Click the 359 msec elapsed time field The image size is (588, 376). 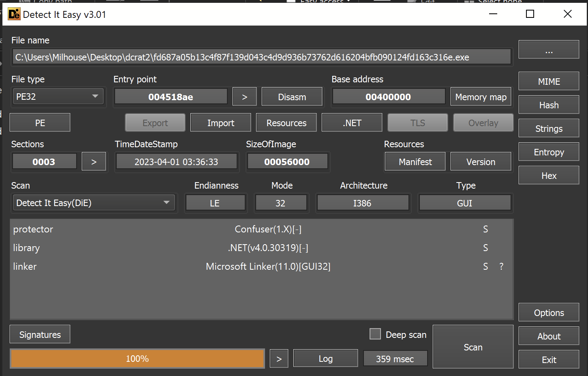click(x=395, y=359)
